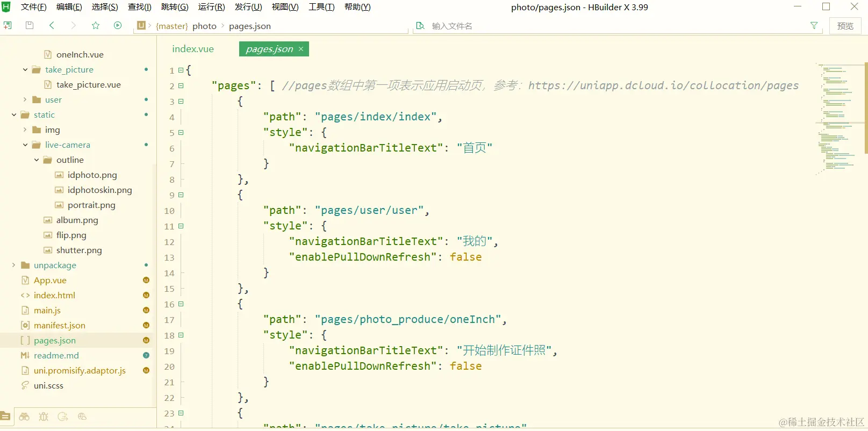
Task: Click the new file toolbar icon
Action: point(8,25)
